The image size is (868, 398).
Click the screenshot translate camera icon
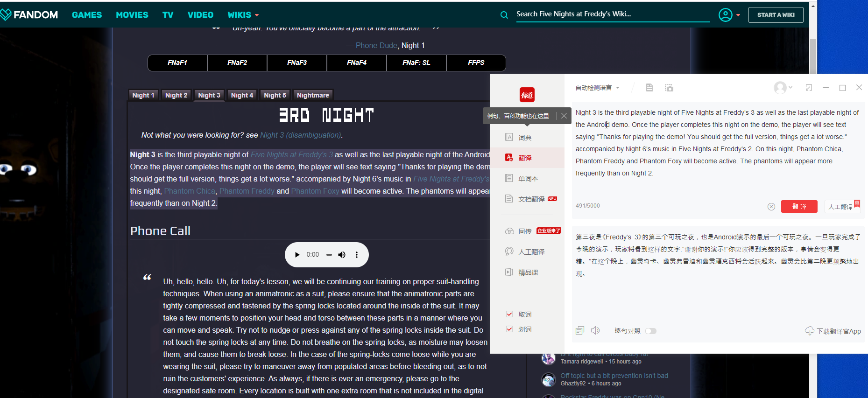tap(669, 88)
